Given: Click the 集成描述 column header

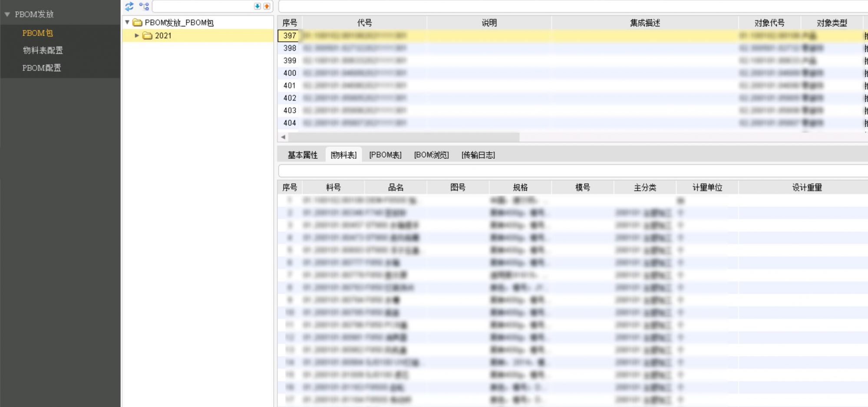Looking at the screenshot, I should point(645,23).
